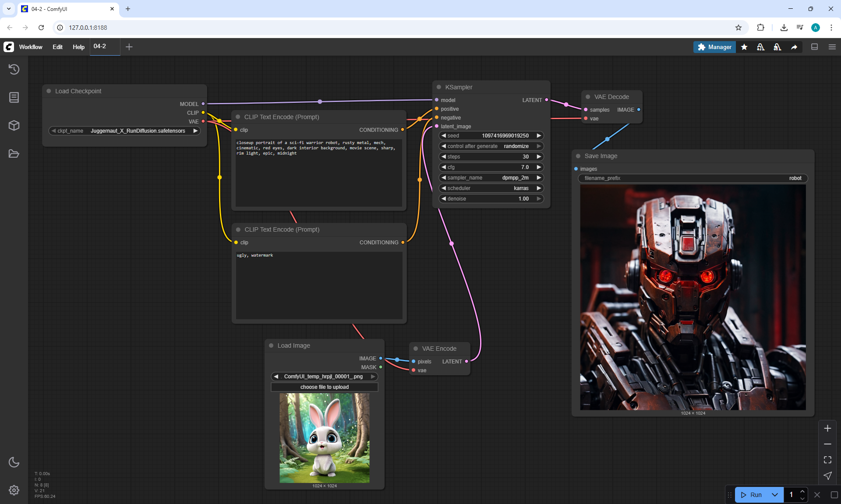The image size is (841, 504).
Task: Collapse the KSampler node via its dot
Action: coord(439,87)
